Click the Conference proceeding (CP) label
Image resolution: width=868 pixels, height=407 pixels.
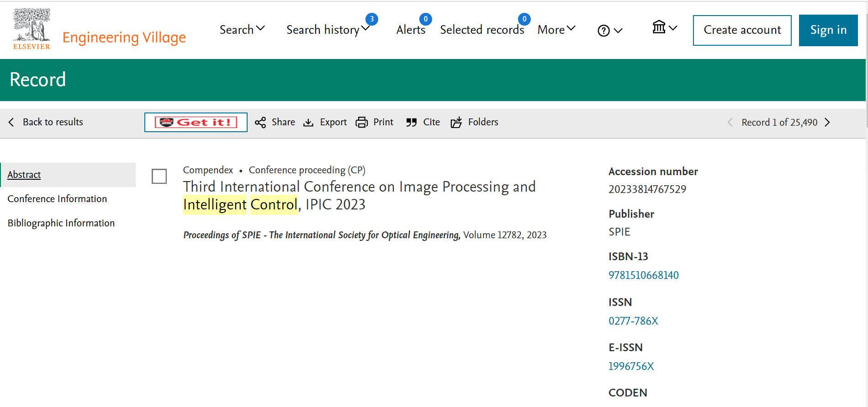(x=307, y=170)
